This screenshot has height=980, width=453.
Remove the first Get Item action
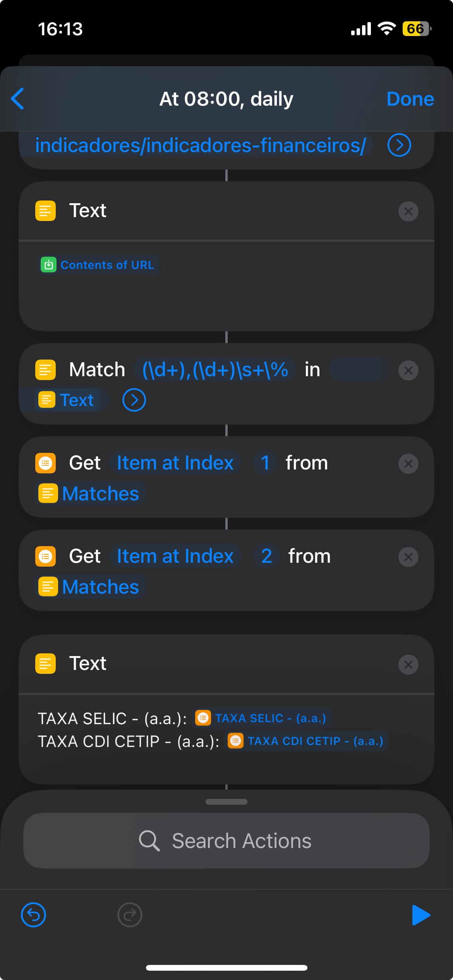click(x=408, y=464)
